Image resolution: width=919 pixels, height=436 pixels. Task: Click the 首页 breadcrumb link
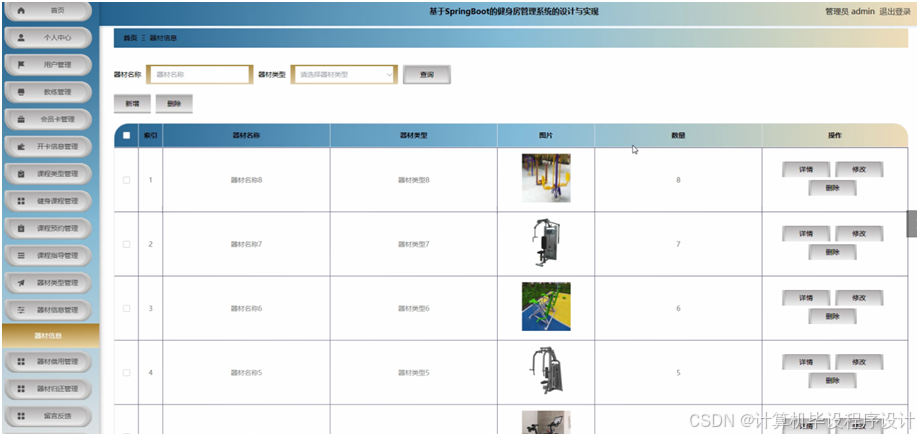(x=130, y=38)
